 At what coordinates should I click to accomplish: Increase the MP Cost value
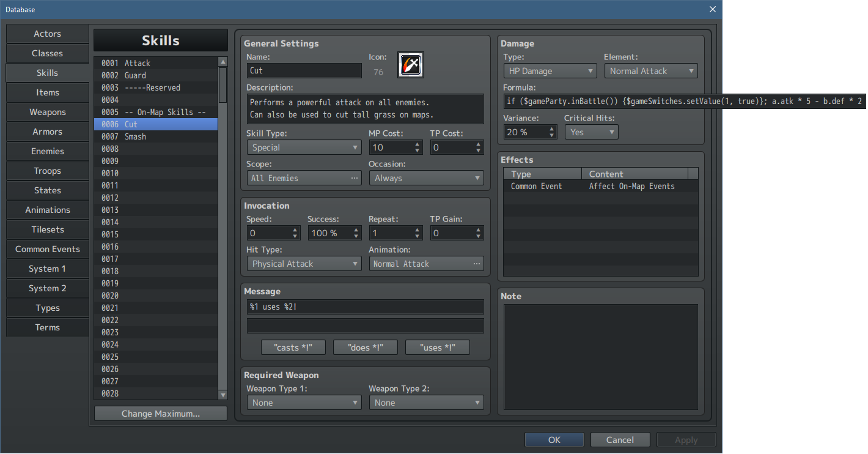(417, 144)
